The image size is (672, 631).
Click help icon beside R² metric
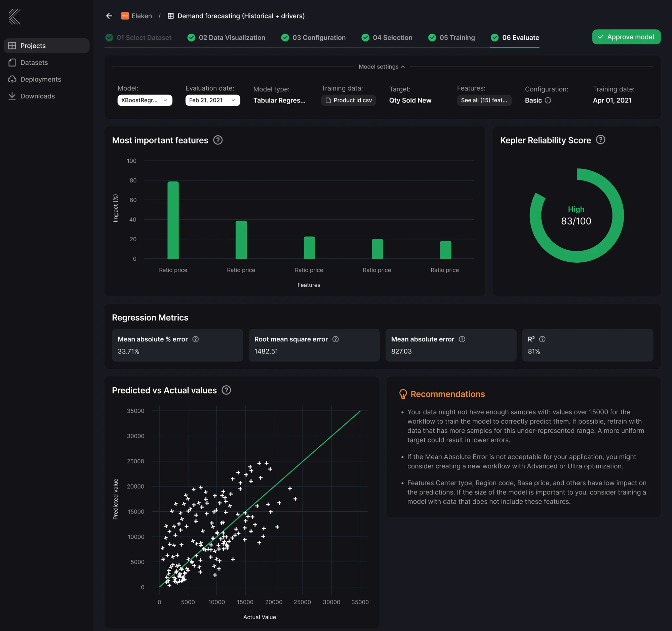(542, 339)
